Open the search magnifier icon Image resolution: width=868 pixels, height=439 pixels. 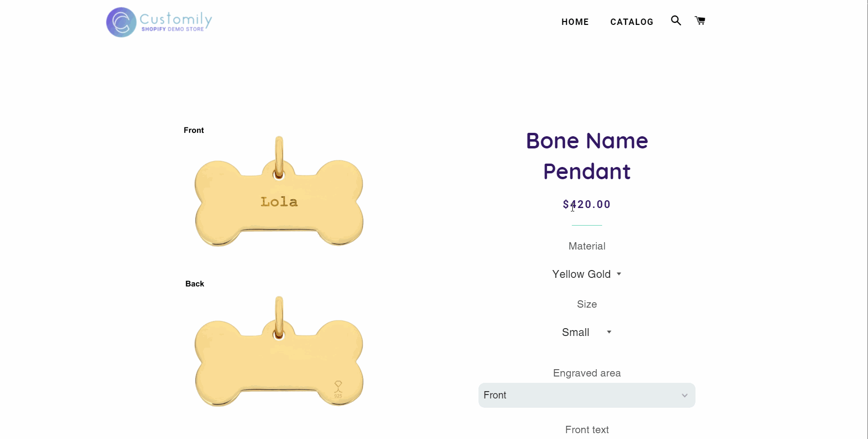point(676,21)
